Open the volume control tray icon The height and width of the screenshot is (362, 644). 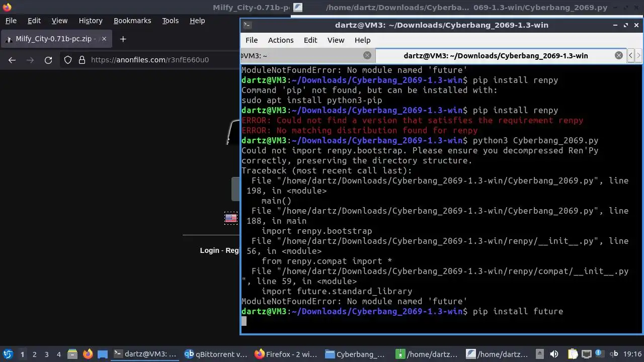tap(554, 354)
